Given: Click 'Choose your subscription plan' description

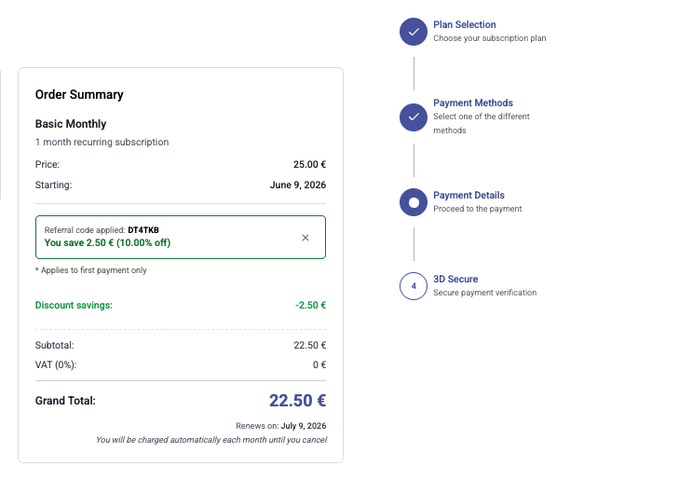Looking at the screenshot, I should point(489,38).
